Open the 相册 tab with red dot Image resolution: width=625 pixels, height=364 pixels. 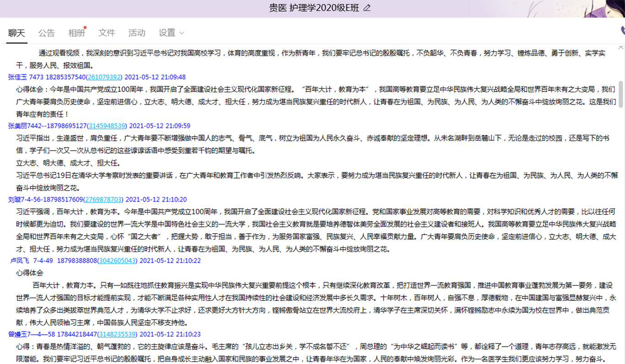(x=76, y=33)
